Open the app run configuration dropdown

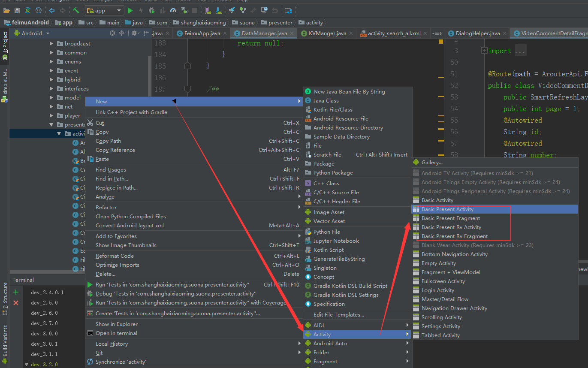pos(105,10)
